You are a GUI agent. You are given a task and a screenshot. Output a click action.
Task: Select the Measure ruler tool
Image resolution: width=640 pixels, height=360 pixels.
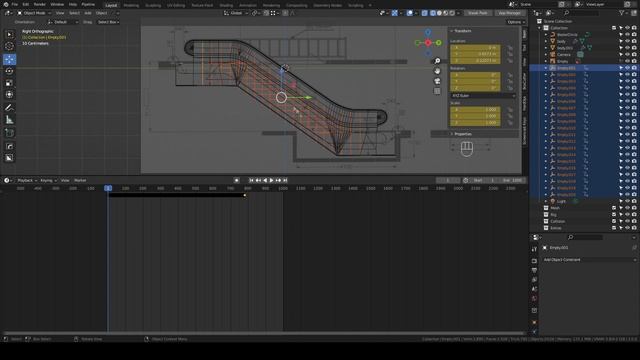(9, 120)
